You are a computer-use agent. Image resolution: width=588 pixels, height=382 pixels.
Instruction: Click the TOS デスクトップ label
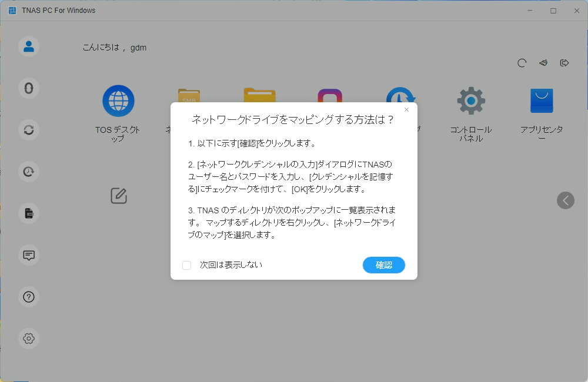click(118, 134)
